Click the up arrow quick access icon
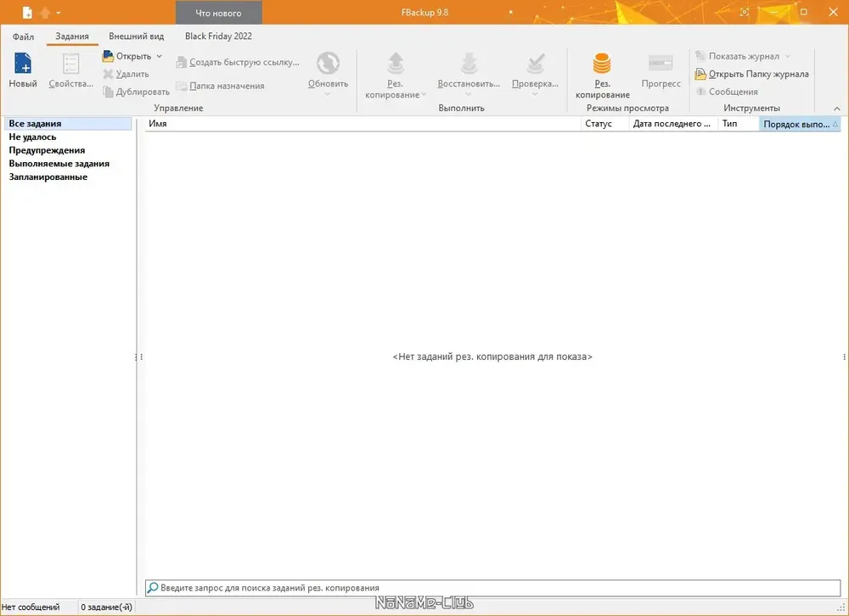 click(46, 13)
